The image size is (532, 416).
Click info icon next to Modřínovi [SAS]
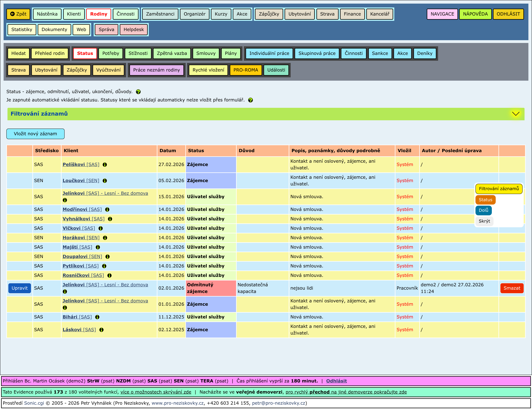pyautogui.click(x=107, y=209)
